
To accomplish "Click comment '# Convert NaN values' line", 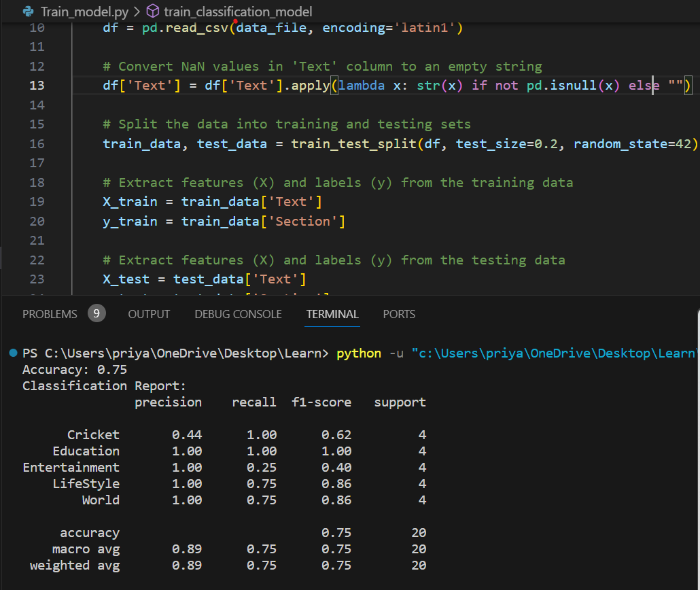I will (322, 67).
